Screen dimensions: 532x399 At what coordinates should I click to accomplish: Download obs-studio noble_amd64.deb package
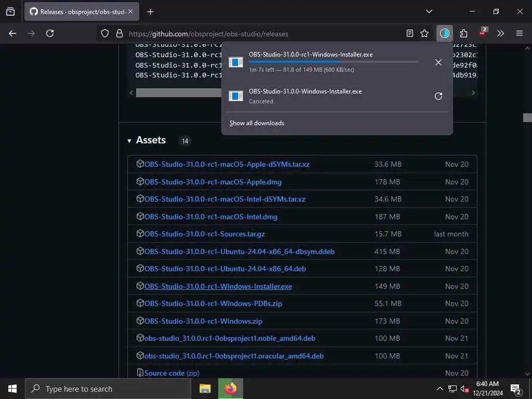(230, 339)
